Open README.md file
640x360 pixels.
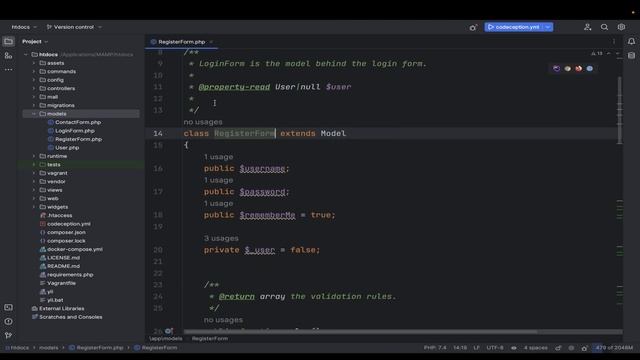click(63, 266)
